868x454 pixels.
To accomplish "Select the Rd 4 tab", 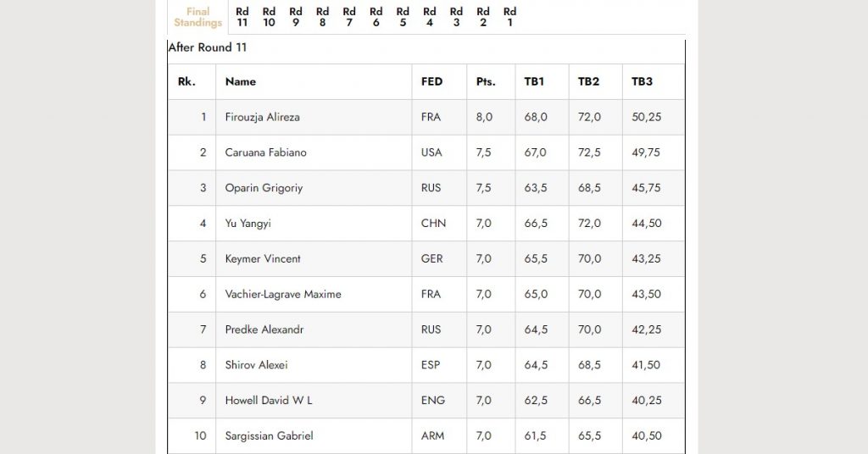I will point(430,17).
